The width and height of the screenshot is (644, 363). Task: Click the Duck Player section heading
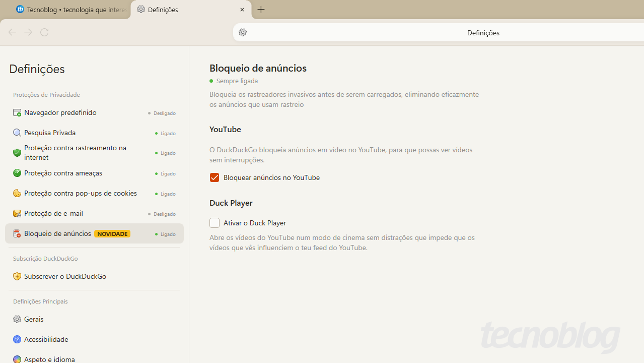point(231,203)
